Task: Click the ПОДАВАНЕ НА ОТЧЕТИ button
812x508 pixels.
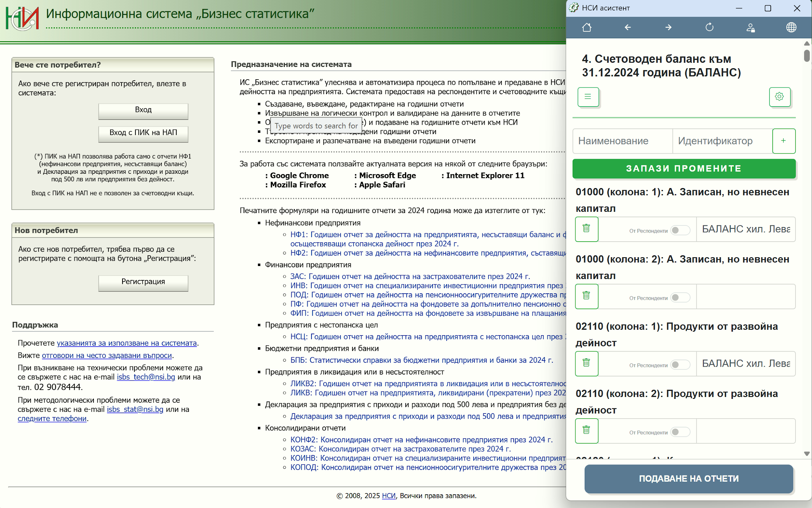Action: 688,478
